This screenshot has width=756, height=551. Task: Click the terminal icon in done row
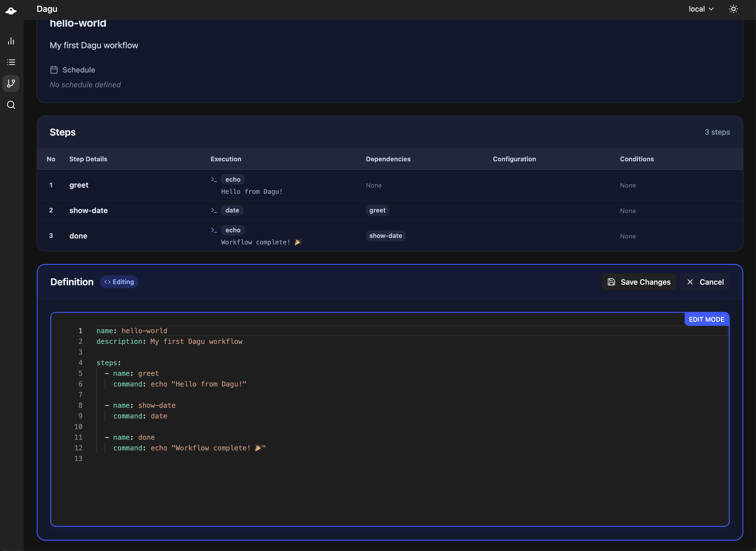point(214,230)
